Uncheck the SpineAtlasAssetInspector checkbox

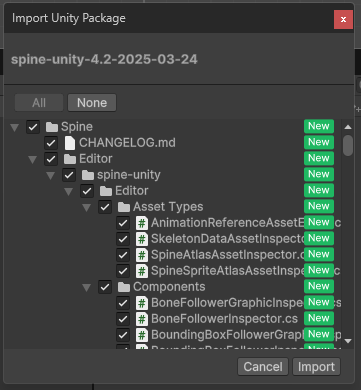point(123,255)
